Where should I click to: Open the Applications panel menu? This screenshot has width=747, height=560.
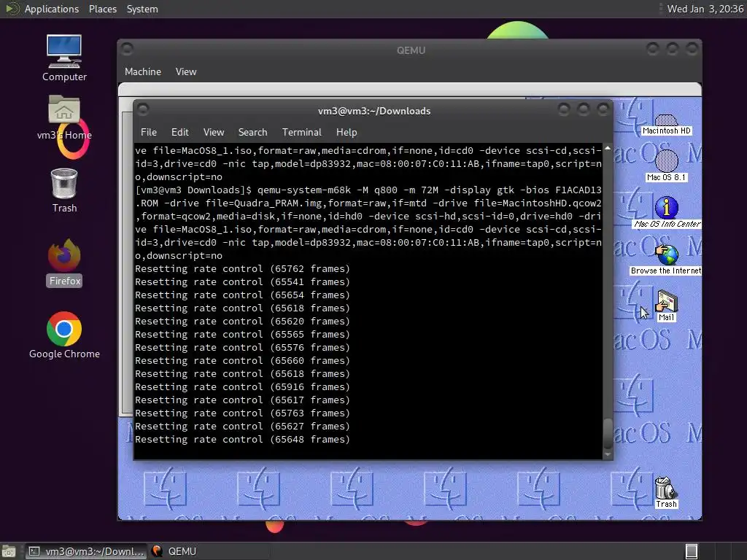(x=52, y=9)
